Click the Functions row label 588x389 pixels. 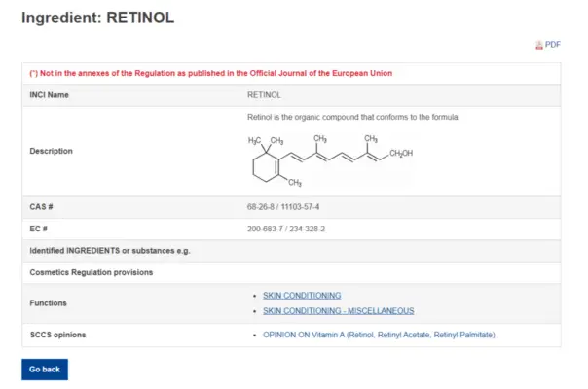(49, 302)
